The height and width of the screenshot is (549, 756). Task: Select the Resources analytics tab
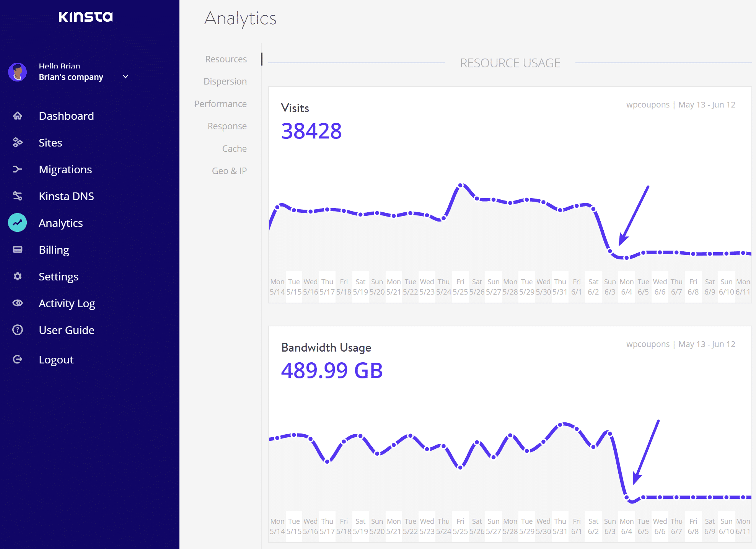pos(226,59)
